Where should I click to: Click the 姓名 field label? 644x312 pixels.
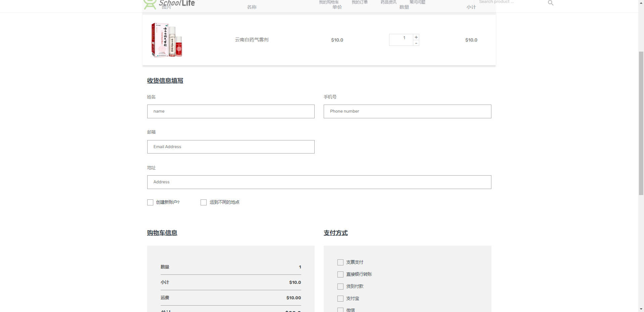151,97
